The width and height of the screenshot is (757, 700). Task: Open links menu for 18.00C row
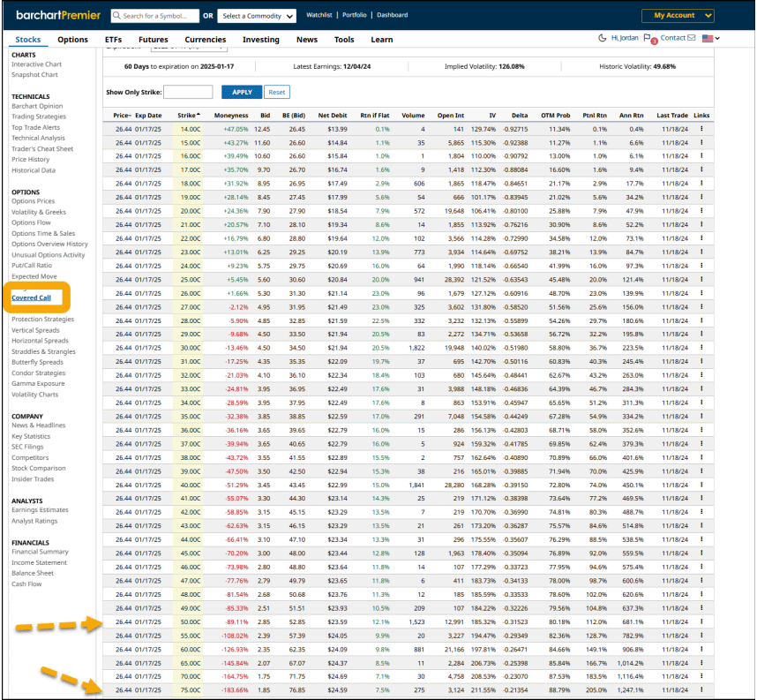(701, 184)
